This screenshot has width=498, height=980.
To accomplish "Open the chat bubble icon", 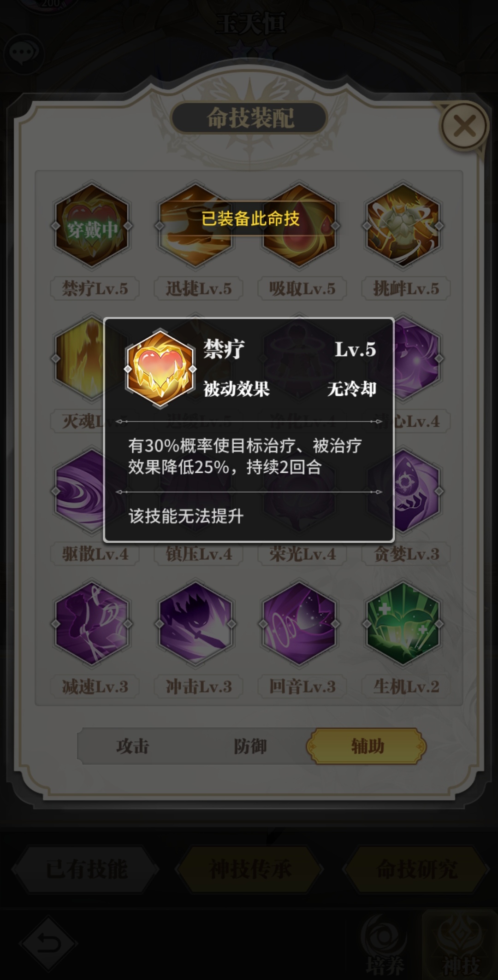I will pos(23,53).
